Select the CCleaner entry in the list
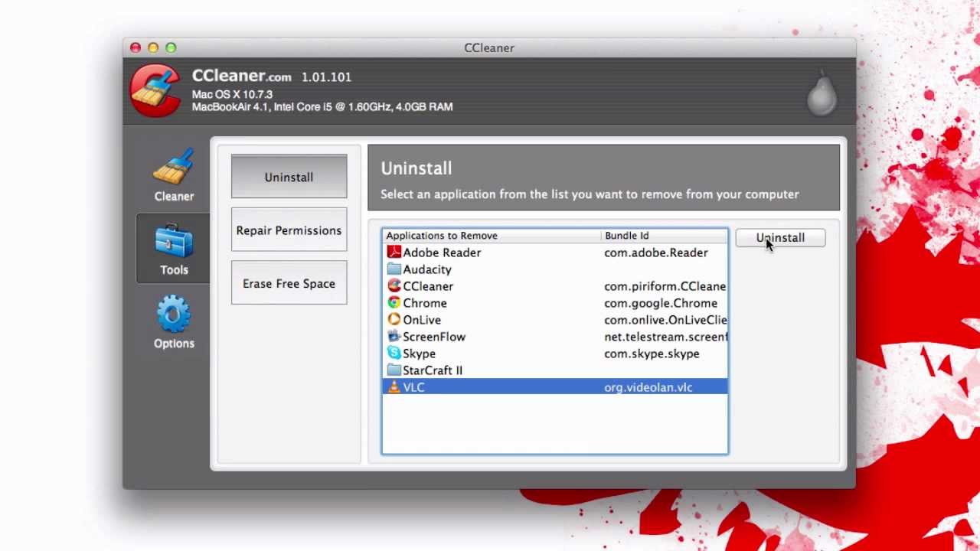This screenshot has width=980, height=551. tap(428, 286)
